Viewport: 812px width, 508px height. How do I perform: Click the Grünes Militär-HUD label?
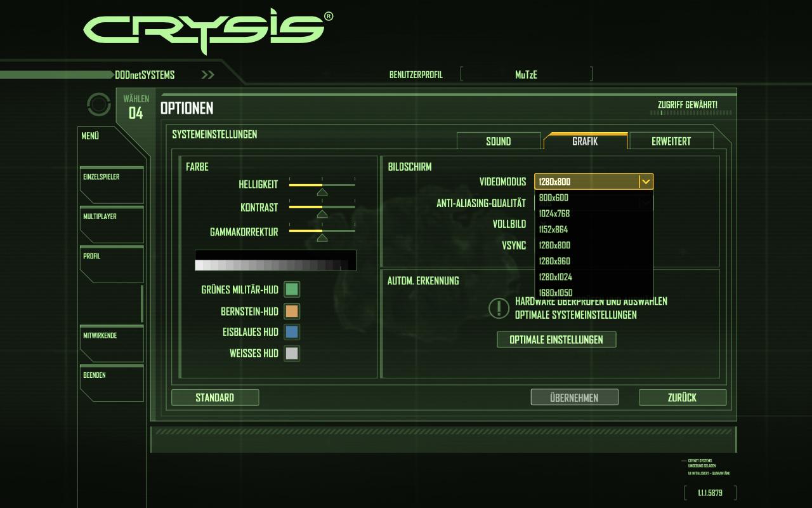(240, 290)
